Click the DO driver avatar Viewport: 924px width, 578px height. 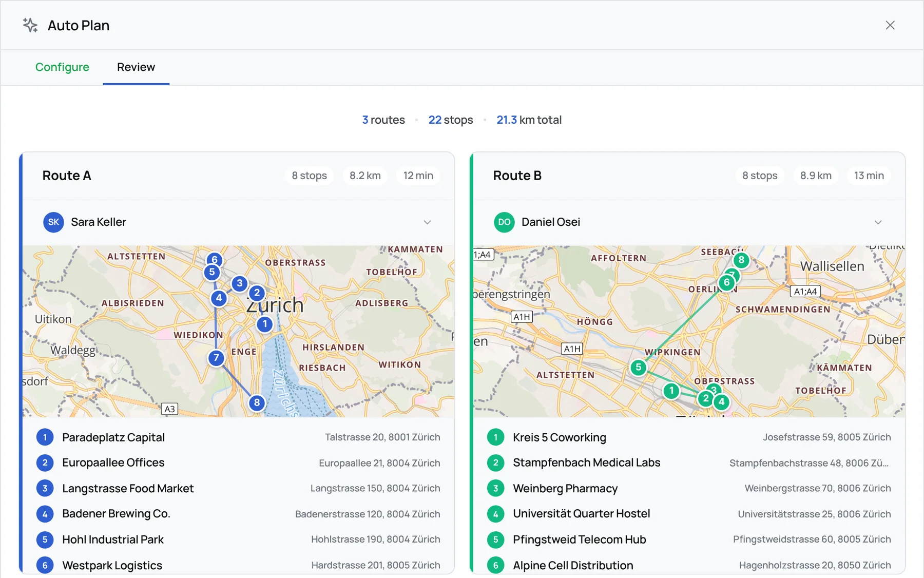(x=504, y=222)
